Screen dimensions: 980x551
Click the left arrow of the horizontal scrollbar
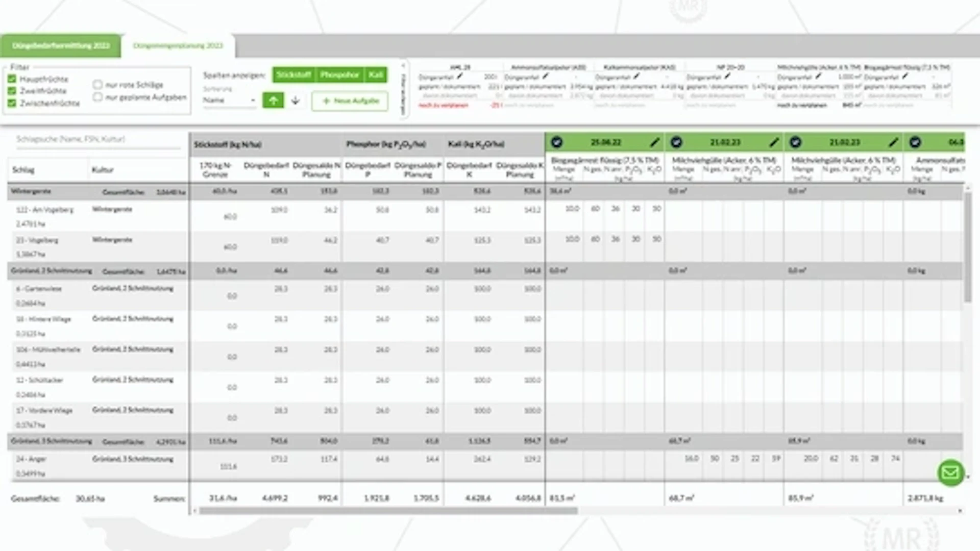(194, 511)
